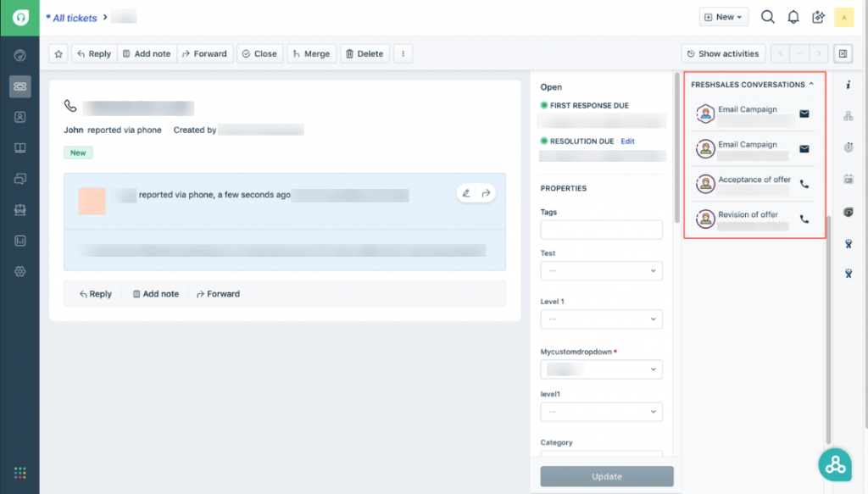The width and height of the screenshot is (868, 494).
Task: Open the notifications bell
Action: pos(793,16)
